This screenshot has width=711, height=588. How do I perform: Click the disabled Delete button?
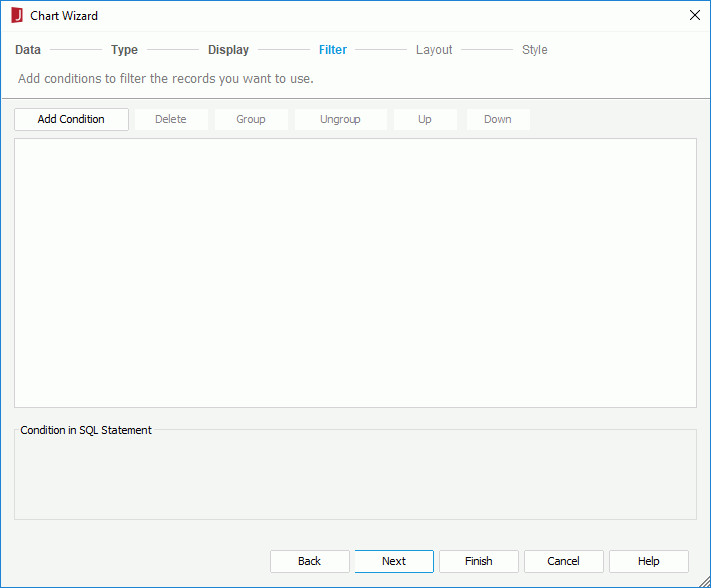[x=171, y=119]
